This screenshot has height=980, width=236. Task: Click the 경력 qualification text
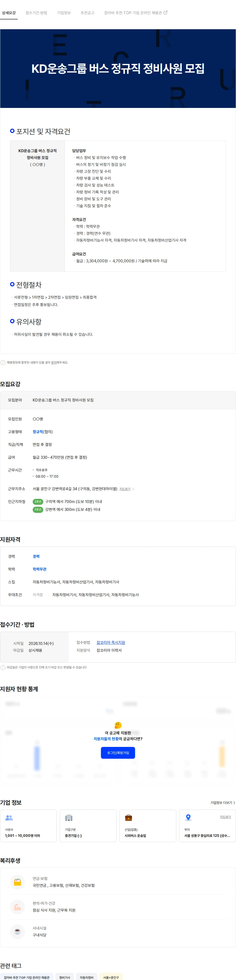[x=36, y=556]
